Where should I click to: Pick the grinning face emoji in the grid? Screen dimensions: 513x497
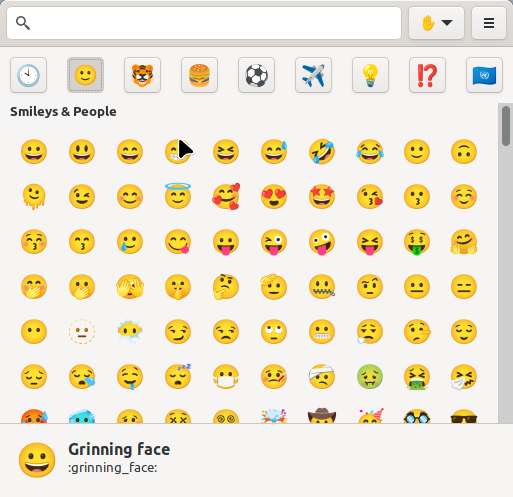(x=34, y=152)
